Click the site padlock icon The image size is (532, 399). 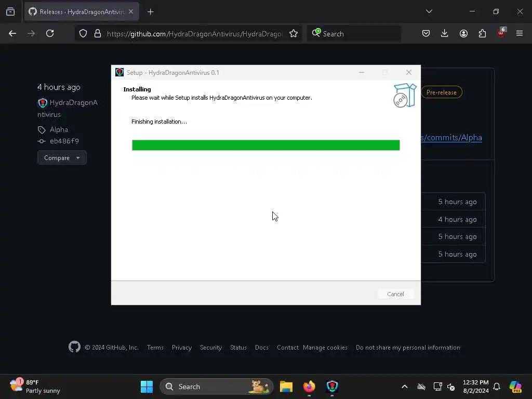click(98, 33)
